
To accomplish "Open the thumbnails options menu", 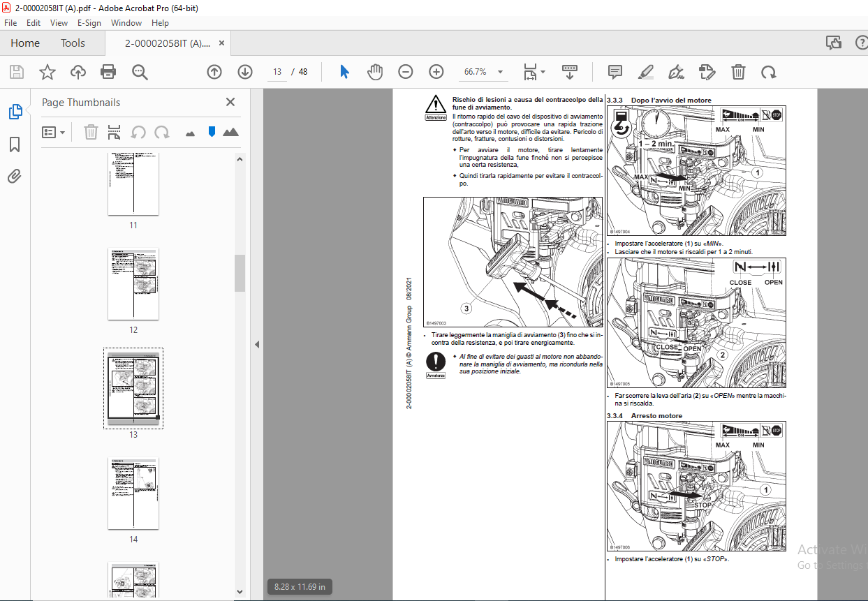I will (54, 132).
